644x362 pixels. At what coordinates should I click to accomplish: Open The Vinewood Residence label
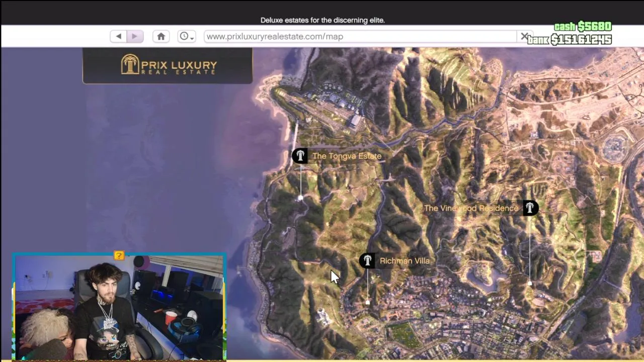pos(471,208)
